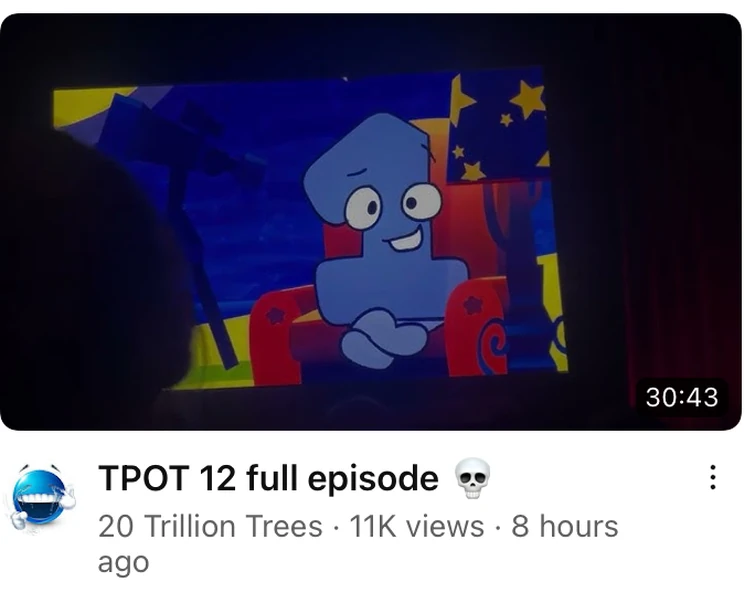
Task: Tap the 30:43 duration badge
Action: click(x=681, y=397)
